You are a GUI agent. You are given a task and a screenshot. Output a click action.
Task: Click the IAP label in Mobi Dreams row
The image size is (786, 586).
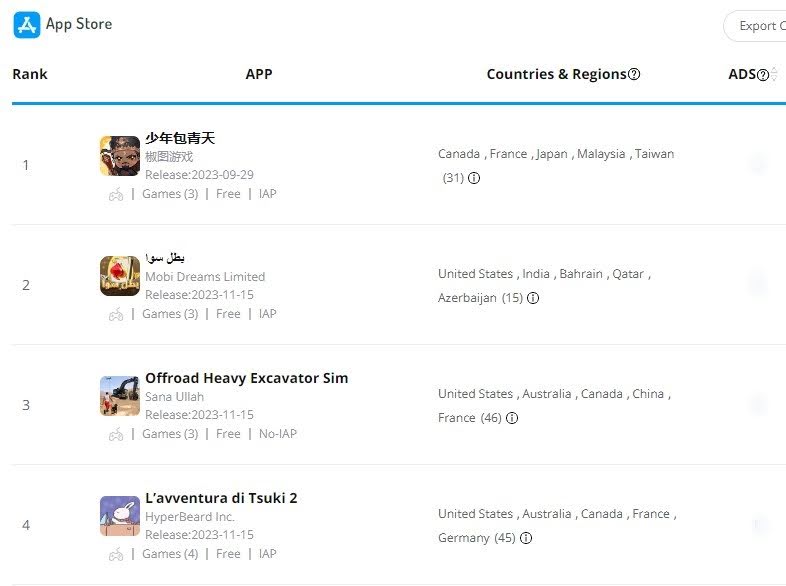[268, 314]
